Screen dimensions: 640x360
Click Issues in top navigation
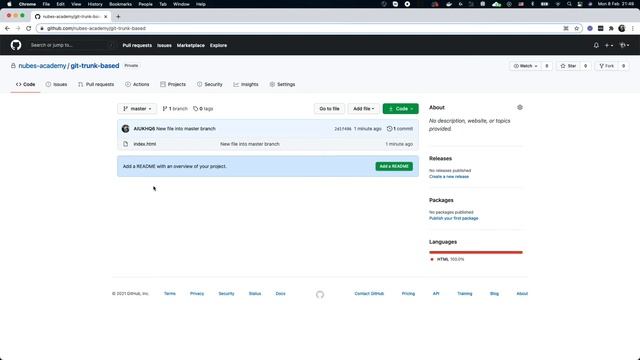point(164,45)
